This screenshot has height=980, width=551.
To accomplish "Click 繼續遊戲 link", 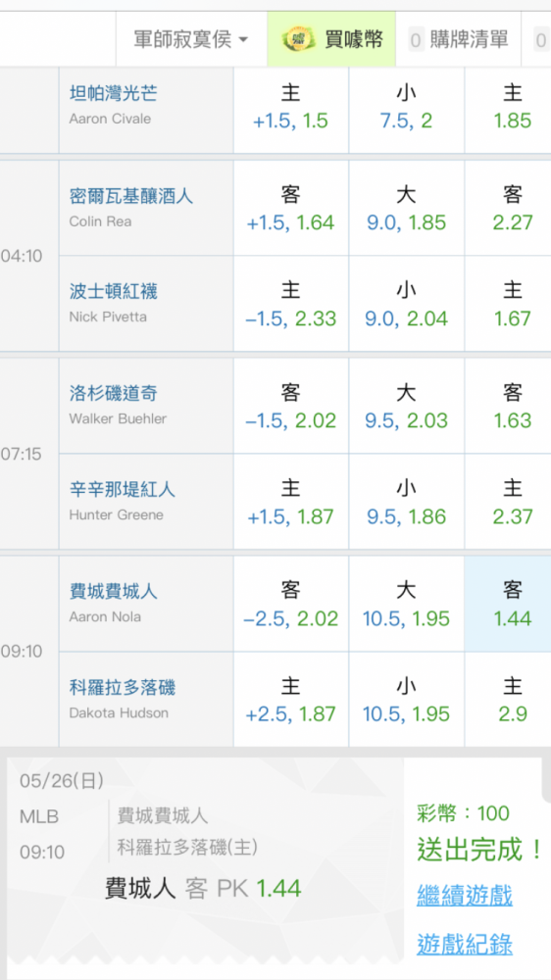I will click(465, 895).
